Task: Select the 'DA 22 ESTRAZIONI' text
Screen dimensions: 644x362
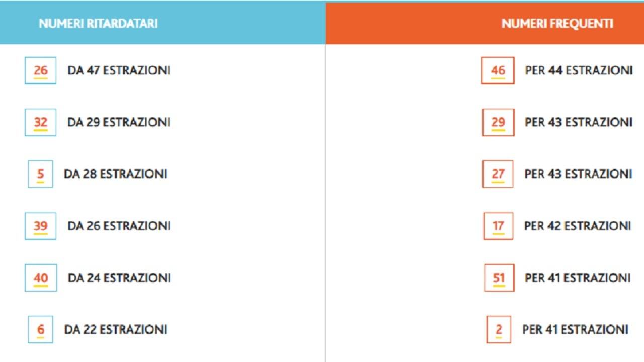Action: 115,329
